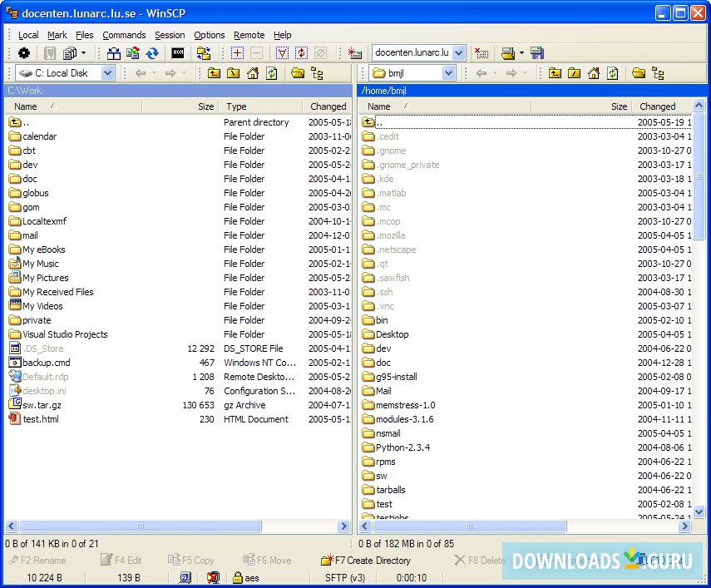Click the Compare Directories icon
This screenshot has height=588, width=711.
pos(113,53)
